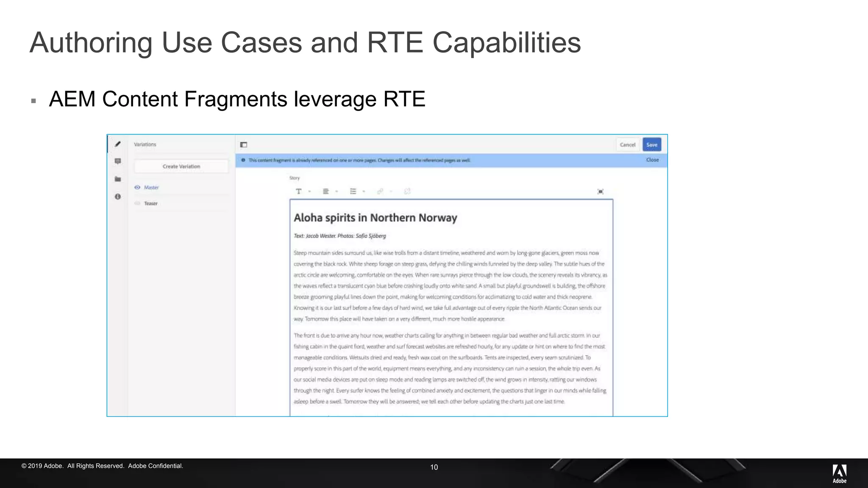The height and width of the screenshot is (488, 868).
Task: Click the Story field label
Action: [x=295, y=178]
